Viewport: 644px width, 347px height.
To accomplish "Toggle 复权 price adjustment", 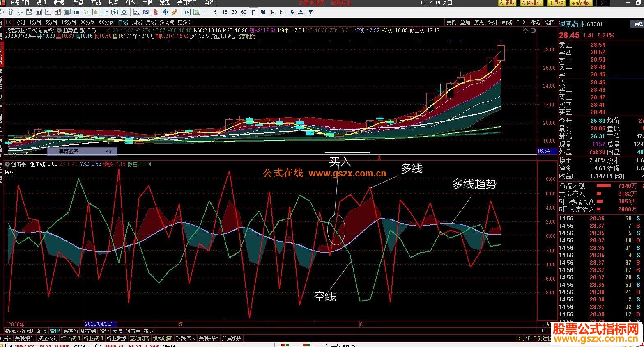I will 451,22.
